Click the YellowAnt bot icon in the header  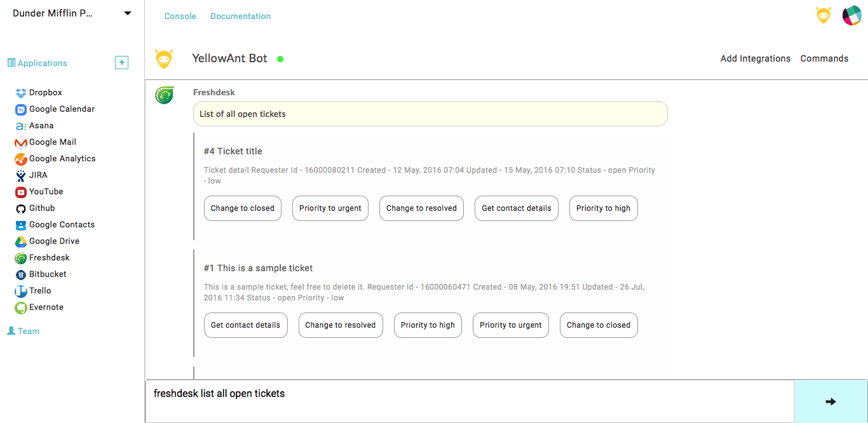(823, 15)
